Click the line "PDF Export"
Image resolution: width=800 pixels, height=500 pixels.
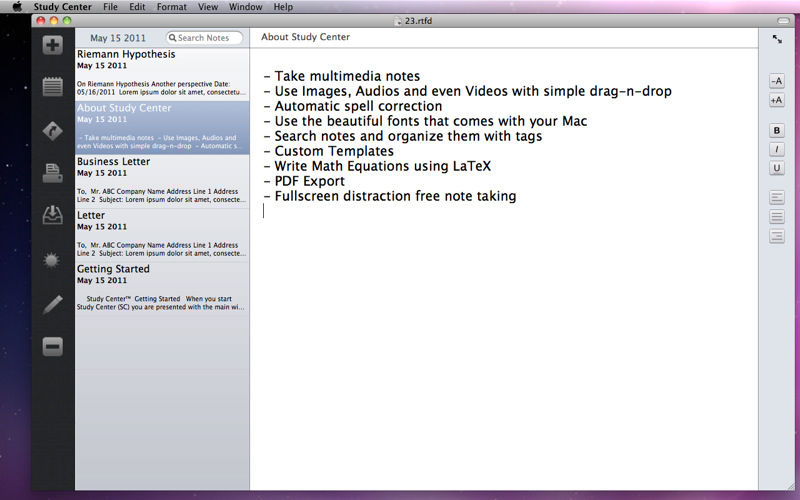pyautogui.click(x=304, y=181)
